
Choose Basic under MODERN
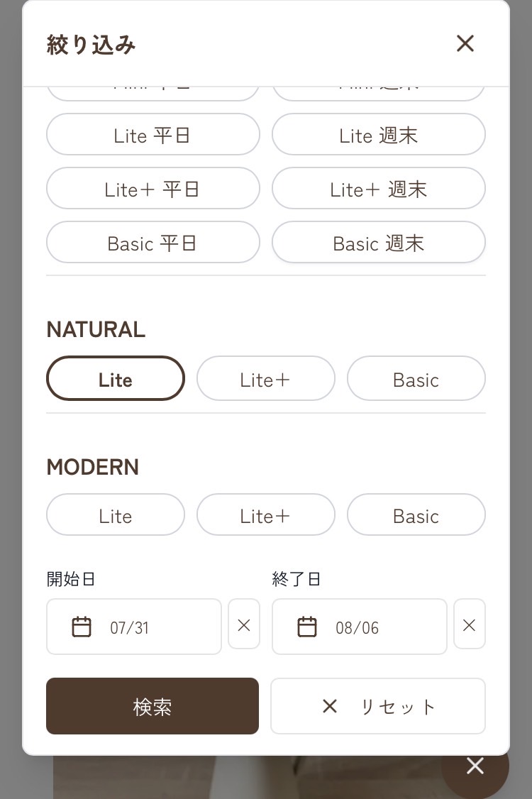click(x=416, y=515)
